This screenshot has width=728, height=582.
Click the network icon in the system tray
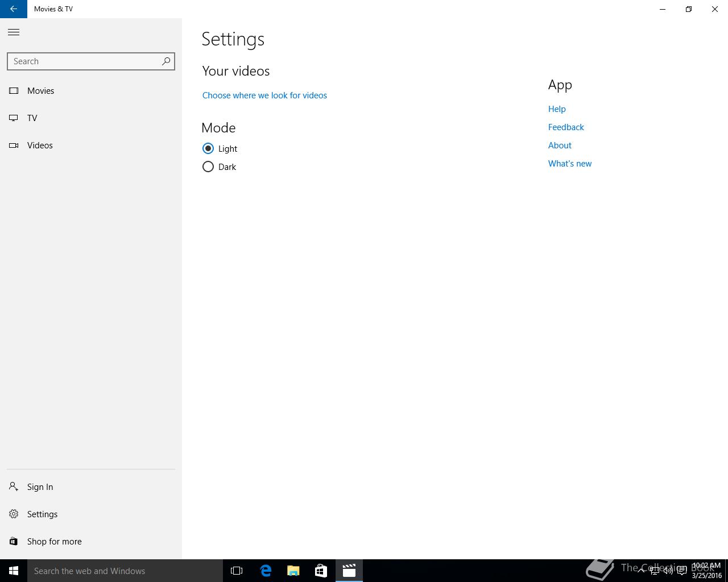655,571
